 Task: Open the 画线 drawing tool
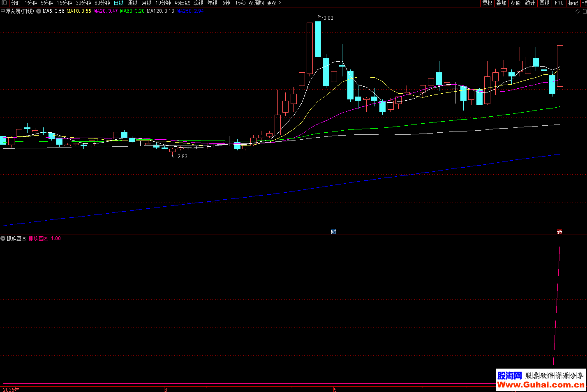(544, 3)
